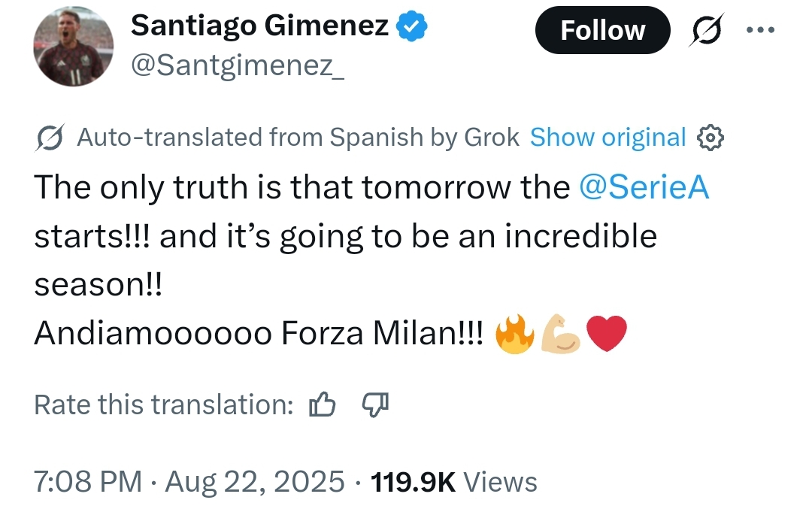Rate translation with thumbs up

[x=322, y=405]
